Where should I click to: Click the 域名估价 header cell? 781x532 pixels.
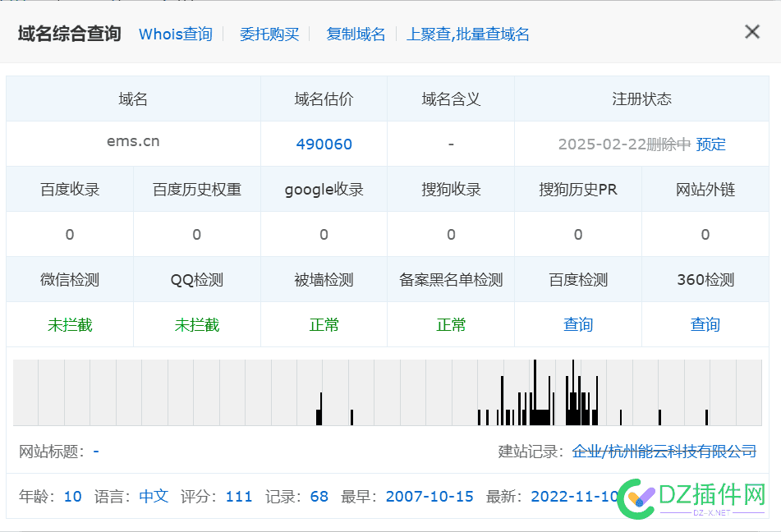point(324,99)
